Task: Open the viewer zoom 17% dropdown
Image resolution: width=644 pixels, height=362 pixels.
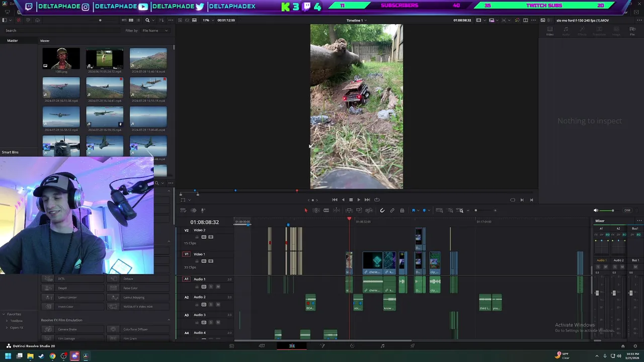Action: [207, 20]
